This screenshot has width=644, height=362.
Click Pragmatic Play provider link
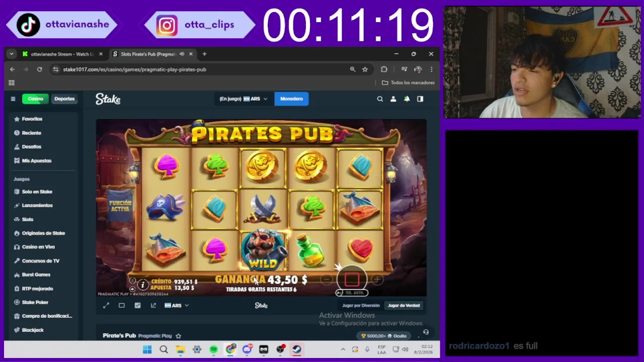[155, 336]
